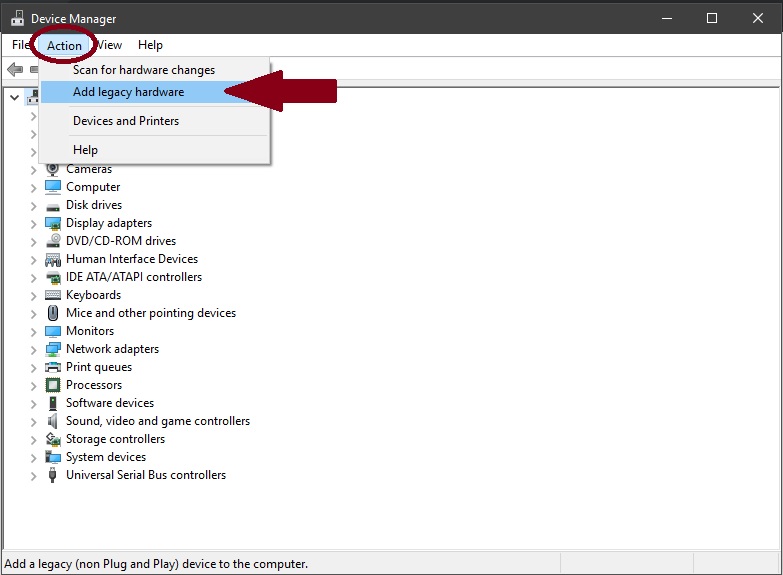
Task: Select Universal Serial Bus controllers row
Action: point(146,475)
